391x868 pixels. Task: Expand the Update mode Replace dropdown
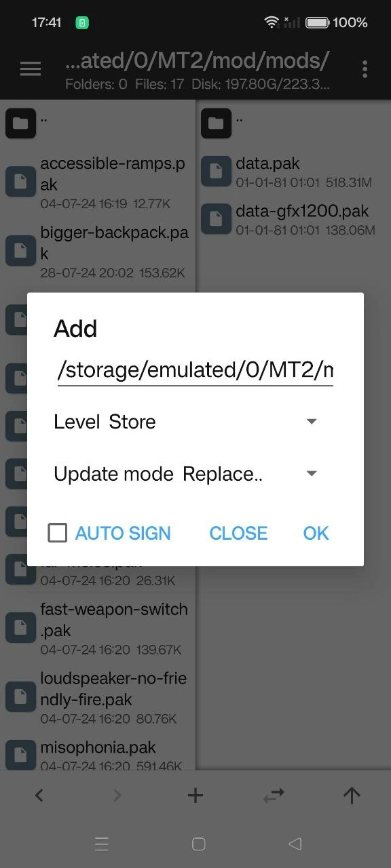point(187,474)
